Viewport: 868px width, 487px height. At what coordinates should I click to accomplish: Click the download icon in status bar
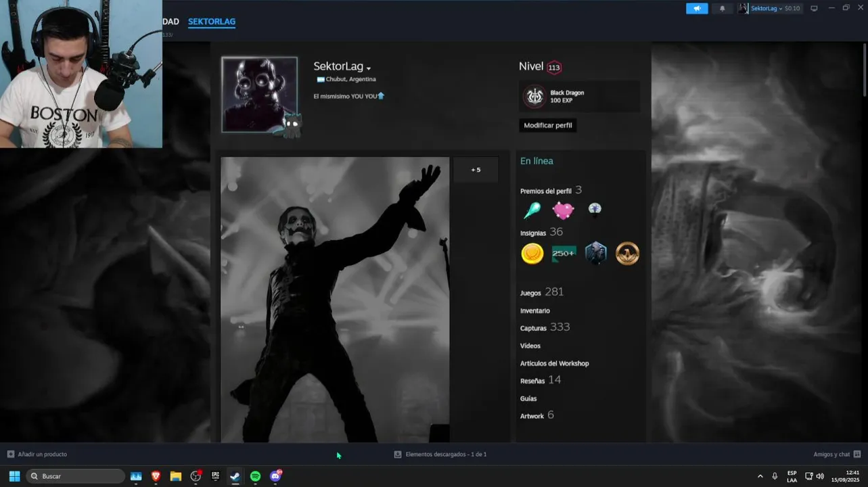click(398, 455)
